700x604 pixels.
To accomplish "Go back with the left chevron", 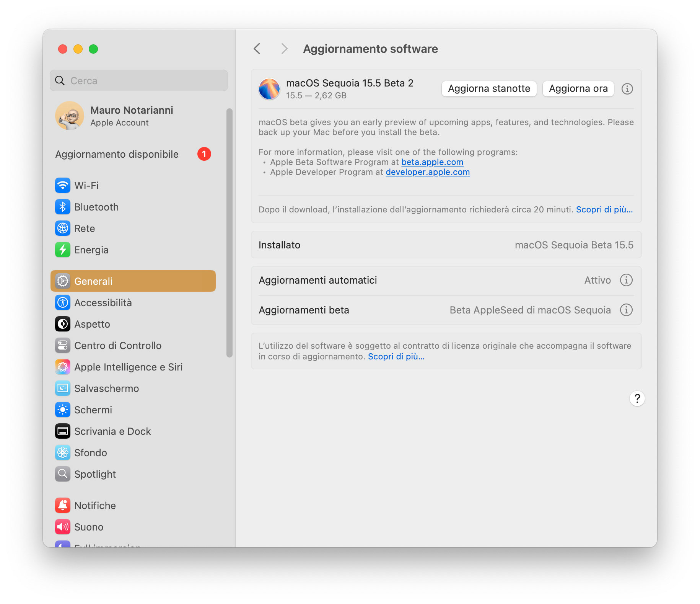I will pyautogui.click(x=257, y=49).
